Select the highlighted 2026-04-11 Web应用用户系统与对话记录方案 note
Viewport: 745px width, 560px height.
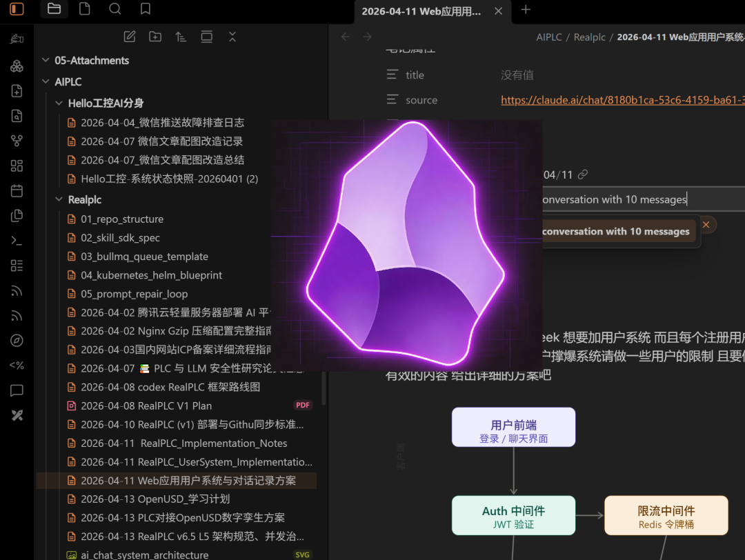point(177,481)
